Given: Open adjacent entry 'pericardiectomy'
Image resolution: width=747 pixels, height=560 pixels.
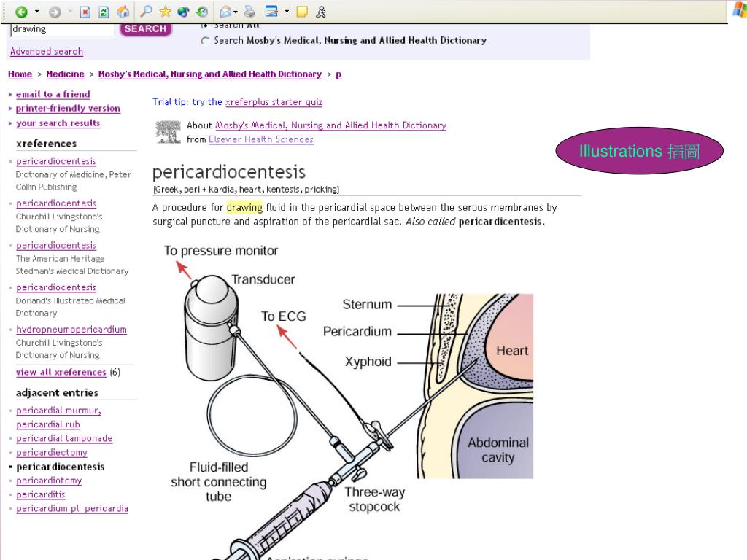Looking at the screenshot, I should [x=52, y=452].
